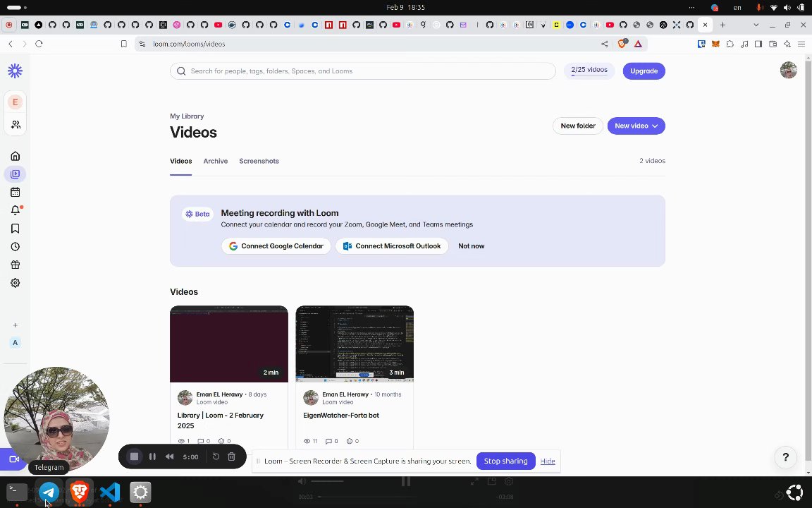Reload the page
This screenshot has width=812, height=508.
pyautogui.click(x=39, y=44)
